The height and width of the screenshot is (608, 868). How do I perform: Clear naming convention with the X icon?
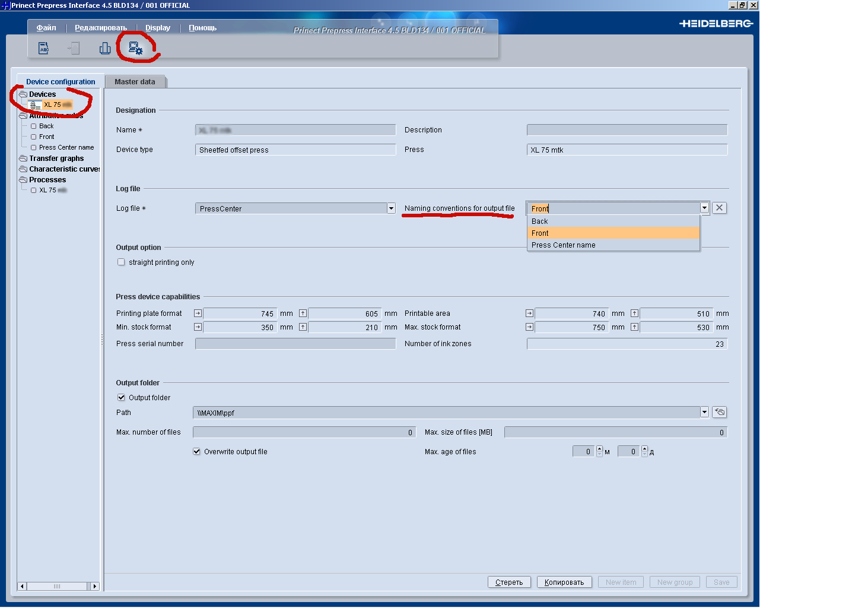point(719,208)
